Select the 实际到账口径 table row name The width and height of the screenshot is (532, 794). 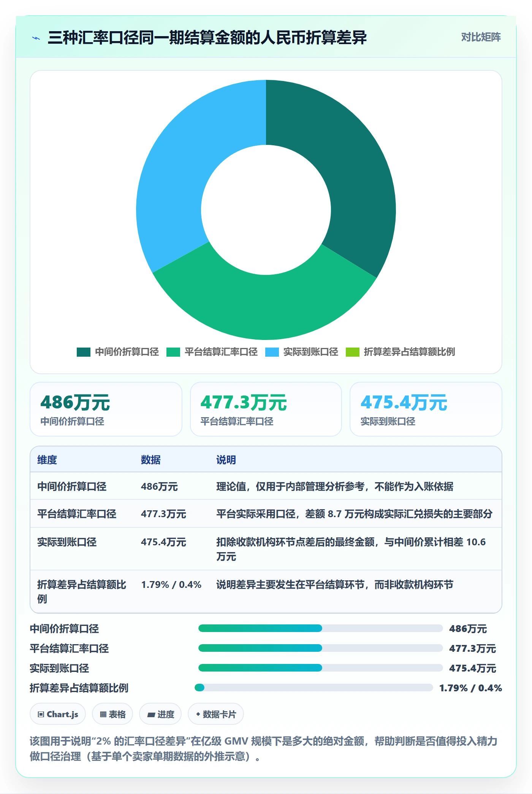tap(67, 542)
